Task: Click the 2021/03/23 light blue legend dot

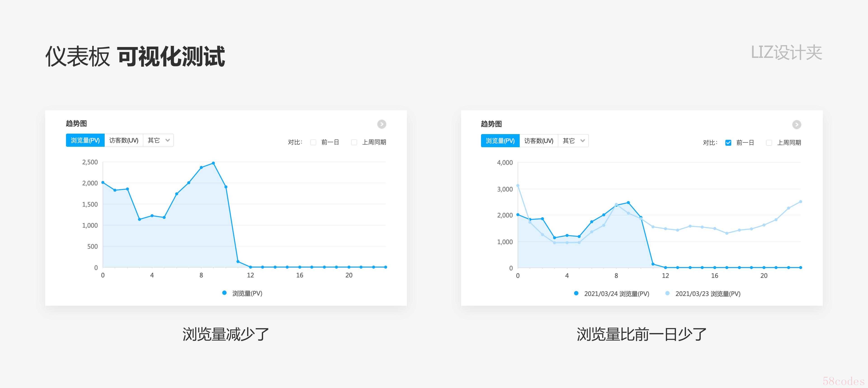Action: point(668,293)
